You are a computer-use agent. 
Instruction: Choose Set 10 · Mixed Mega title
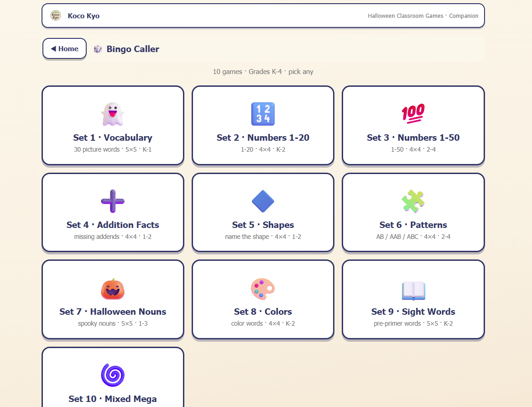(x=113, y=399)
